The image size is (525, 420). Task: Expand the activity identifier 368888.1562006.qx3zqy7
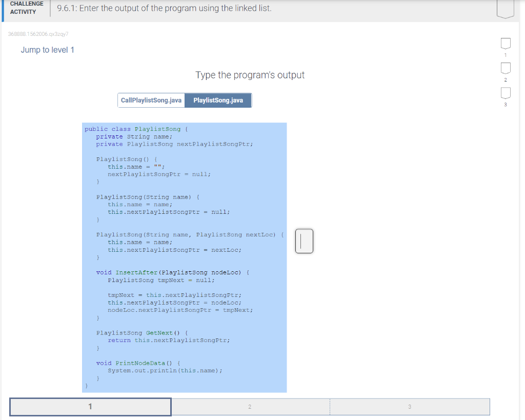coord(37,34)
